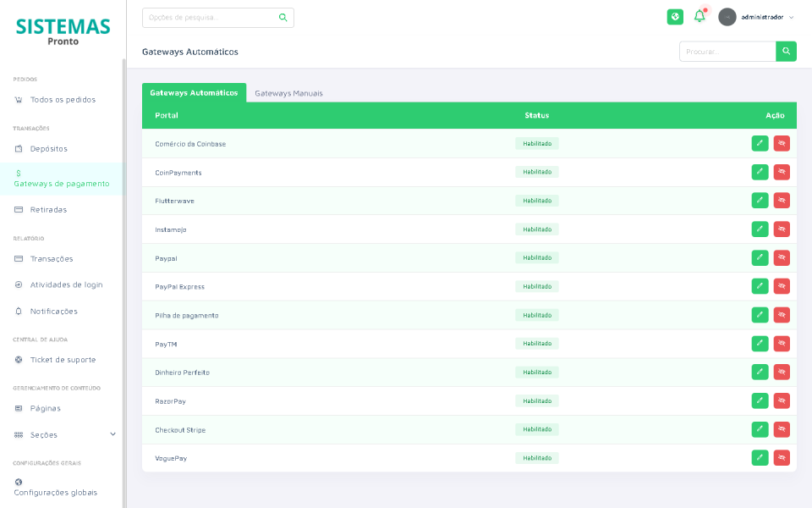Open the language globe icon in header

pyautogui.click(x=674, y=16)
